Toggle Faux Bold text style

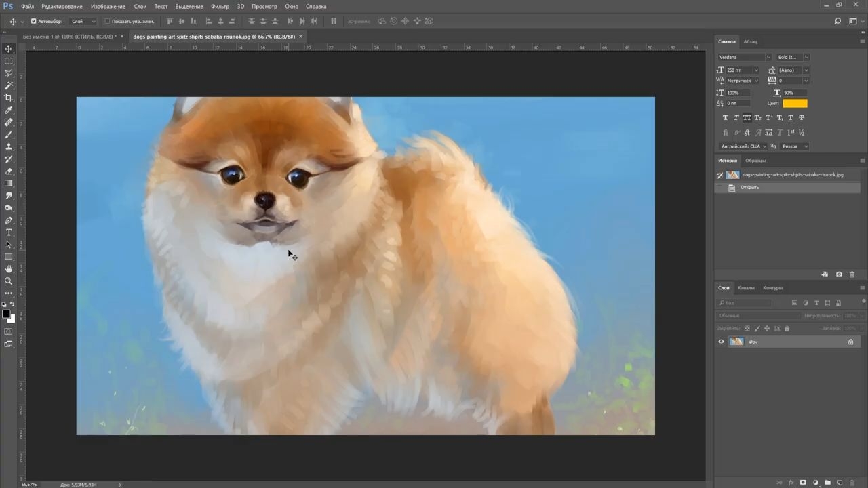[x=726, y=118]
